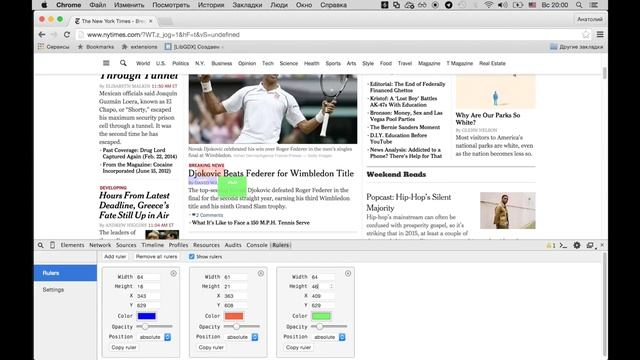This screenshot has height=360, width=640.
Task: Show the DevTools console drawer icon
Action: pyautogui.click(x=563, y=245)
